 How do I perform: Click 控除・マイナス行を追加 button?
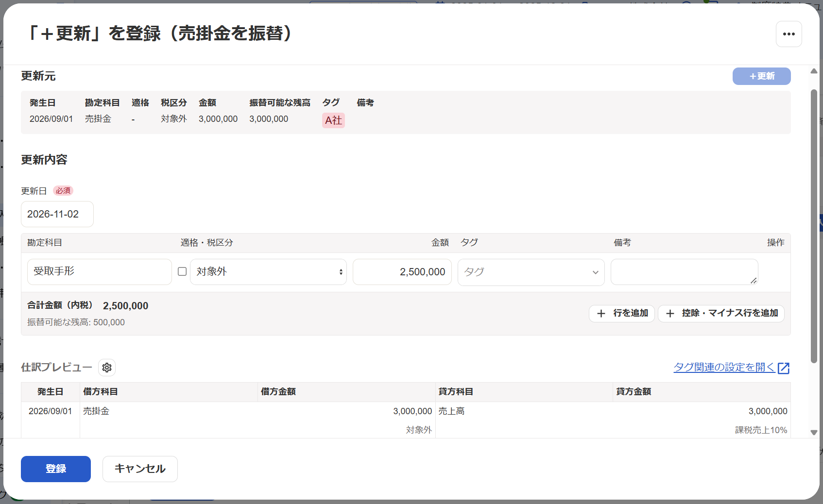tap(721, 313)
